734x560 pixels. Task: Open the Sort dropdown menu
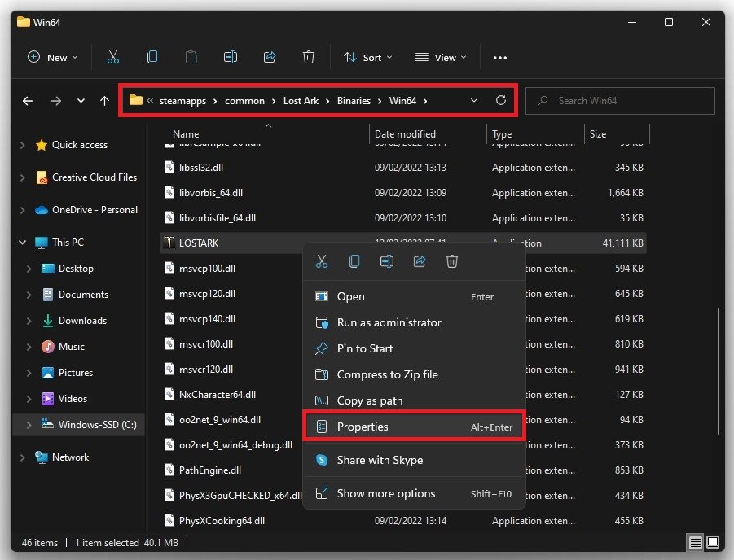pyautogui.click(x=368, y=57)
